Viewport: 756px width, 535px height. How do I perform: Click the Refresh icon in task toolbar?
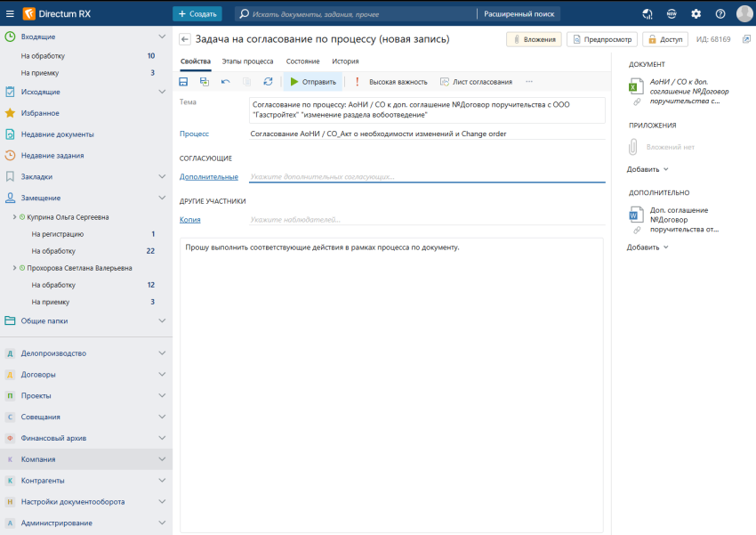268,82
